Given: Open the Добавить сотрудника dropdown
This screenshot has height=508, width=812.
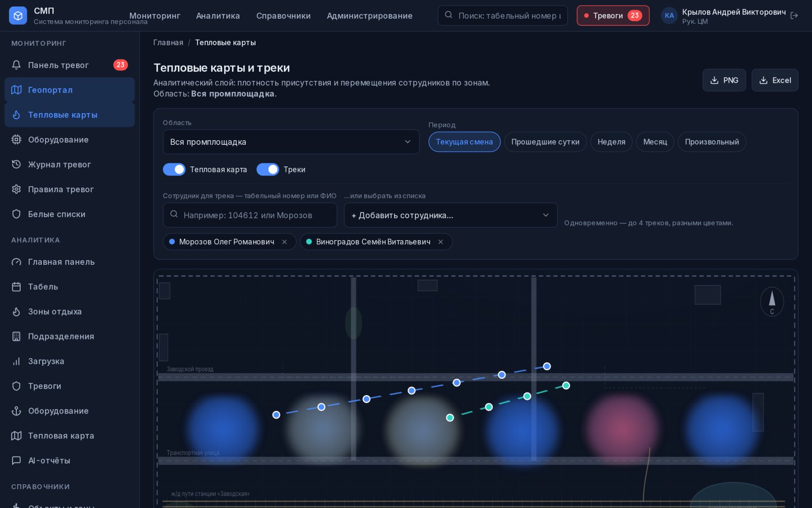Looking at the screenshot, I should (450, 215).
